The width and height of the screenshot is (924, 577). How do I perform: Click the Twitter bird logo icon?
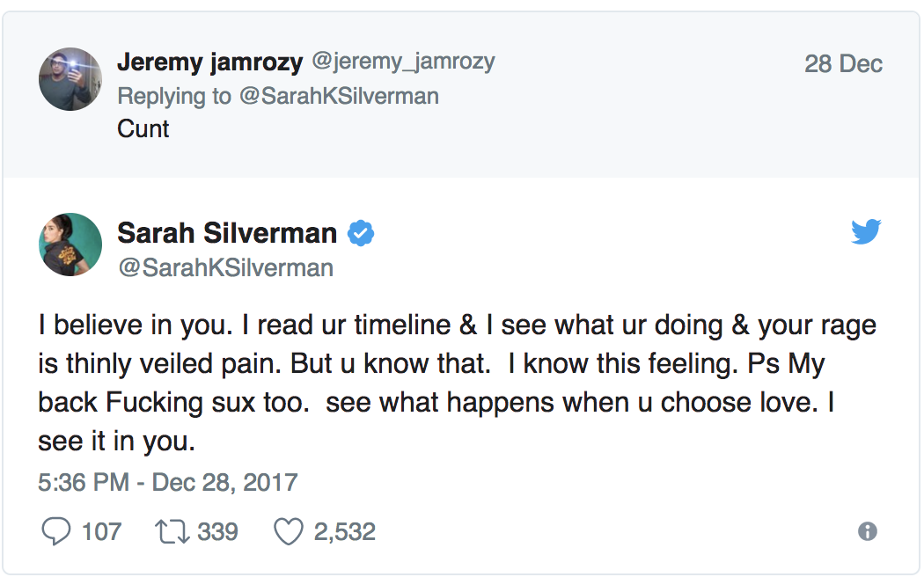coord(866,232)
